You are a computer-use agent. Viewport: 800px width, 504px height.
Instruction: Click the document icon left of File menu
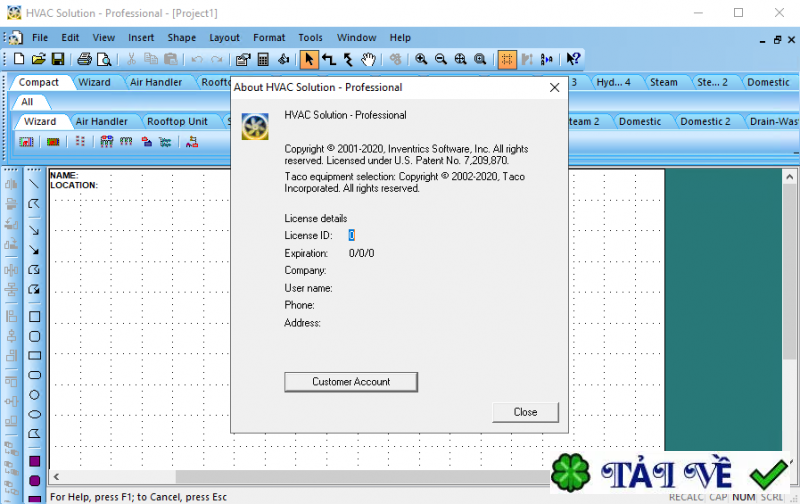pyautogui.click(x=15, y=38)
